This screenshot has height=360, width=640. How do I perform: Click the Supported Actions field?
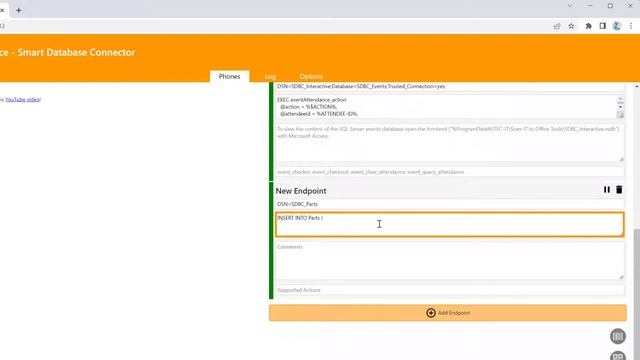450,290
